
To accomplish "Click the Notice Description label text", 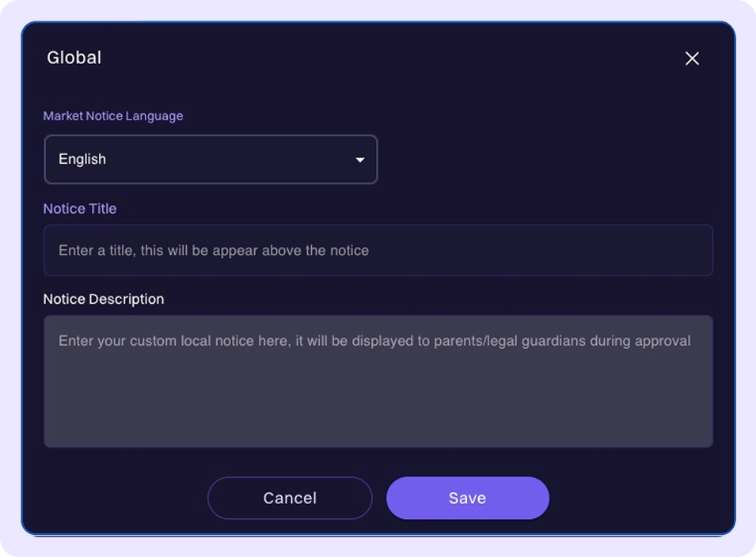I will (104, 299).
